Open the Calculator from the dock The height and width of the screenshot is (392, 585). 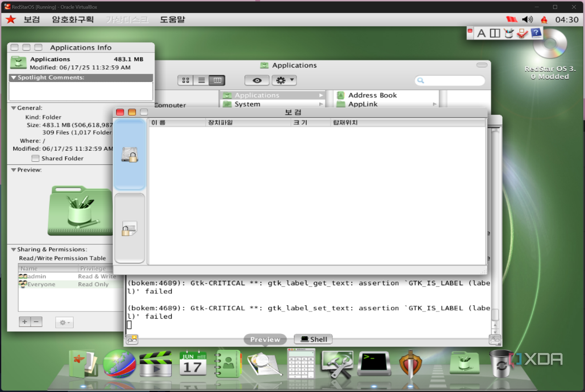click(x=301, y=364)
